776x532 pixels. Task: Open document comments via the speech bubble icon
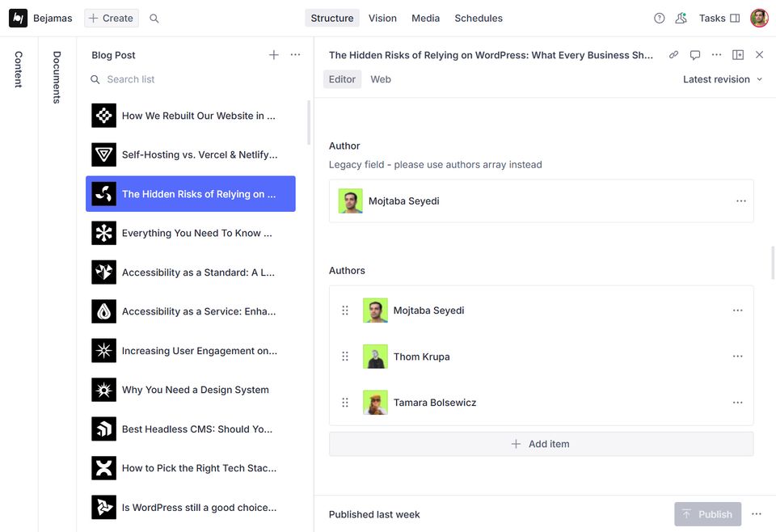click(x=695, y=54)
